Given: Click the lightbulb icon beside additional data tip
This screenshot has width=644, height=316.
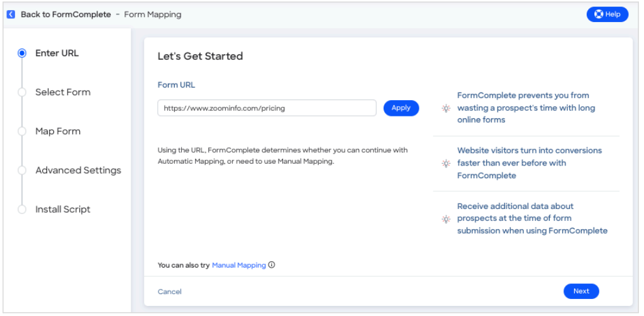Looking at the screenshot, I should pos(446,219).
